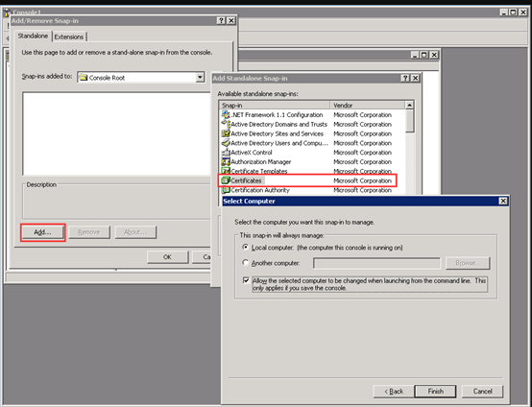Image resolution: width=532 pixels, height=407 pixels.
Task: Click the Remove button
Action: (89, 232)
